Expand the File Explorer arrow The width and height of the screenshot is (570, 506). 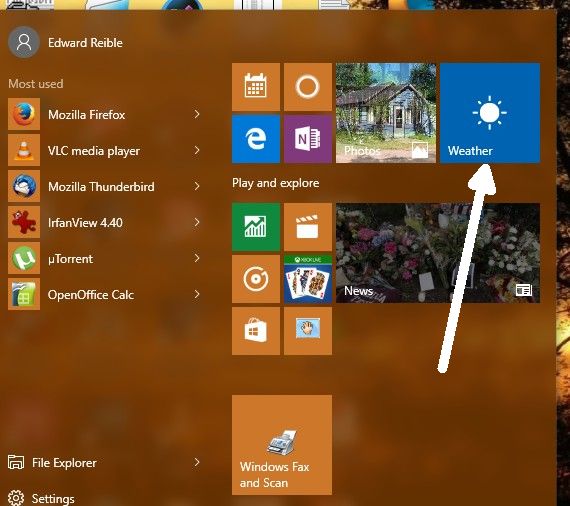tap(197, 462)
